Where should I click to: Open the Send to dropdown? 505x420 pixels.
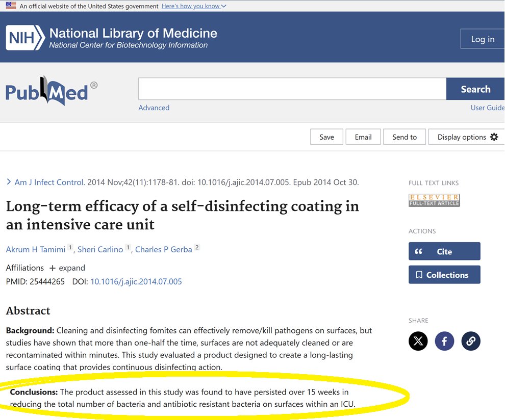(x=405, y=137)
